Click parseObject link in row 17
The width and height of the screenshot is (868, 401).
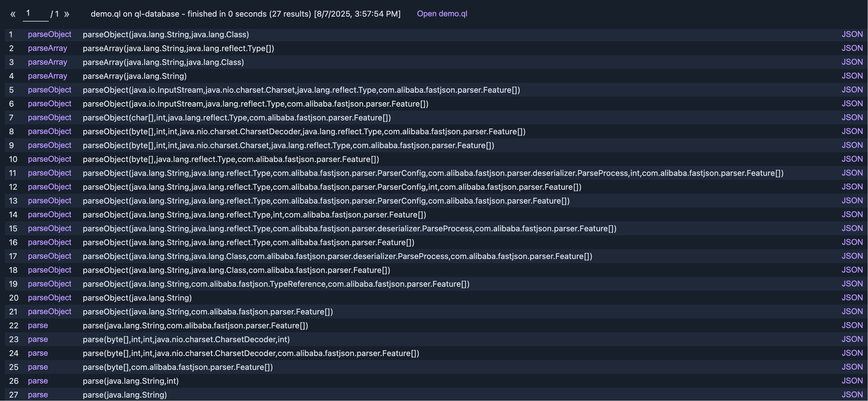50,256
